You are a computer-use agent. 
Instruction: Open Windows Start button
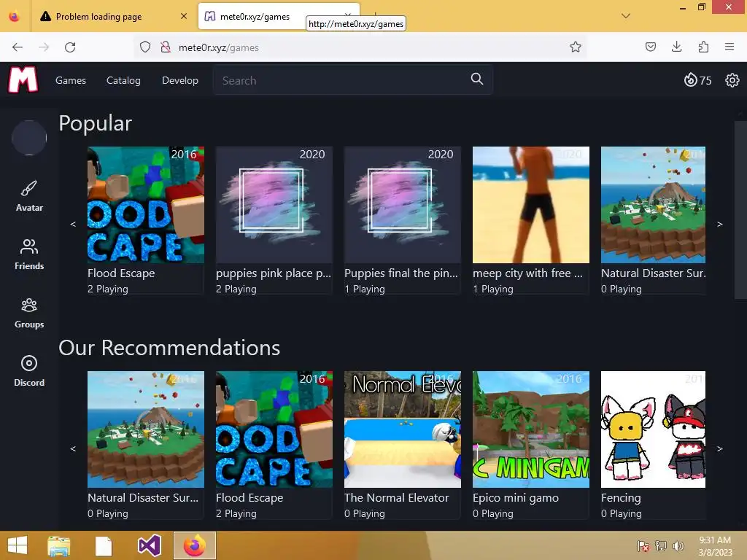(x=18, y=545)
